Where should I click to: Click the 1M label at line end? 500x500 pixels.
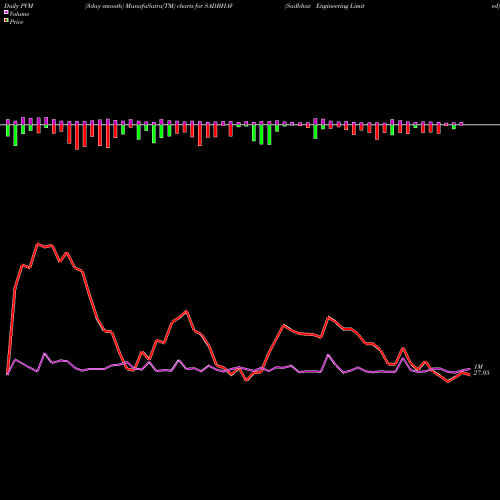478,367
